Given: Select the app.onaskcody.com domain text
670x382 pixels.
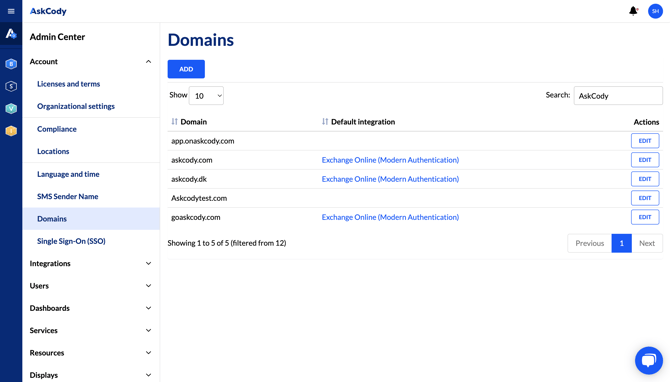Looking at the screenshot, I should tap(203, 141).
